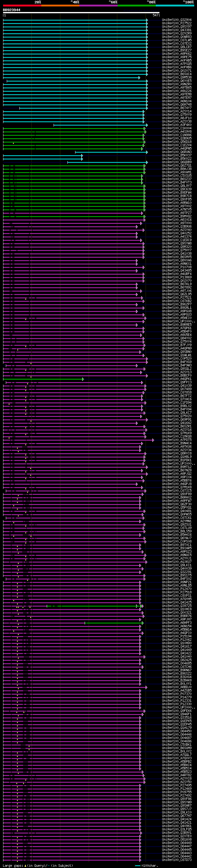The width and height of the screenshot is (197, 868).
Task: View entry UniRef100_A9PE75
Action: [176, 57]
